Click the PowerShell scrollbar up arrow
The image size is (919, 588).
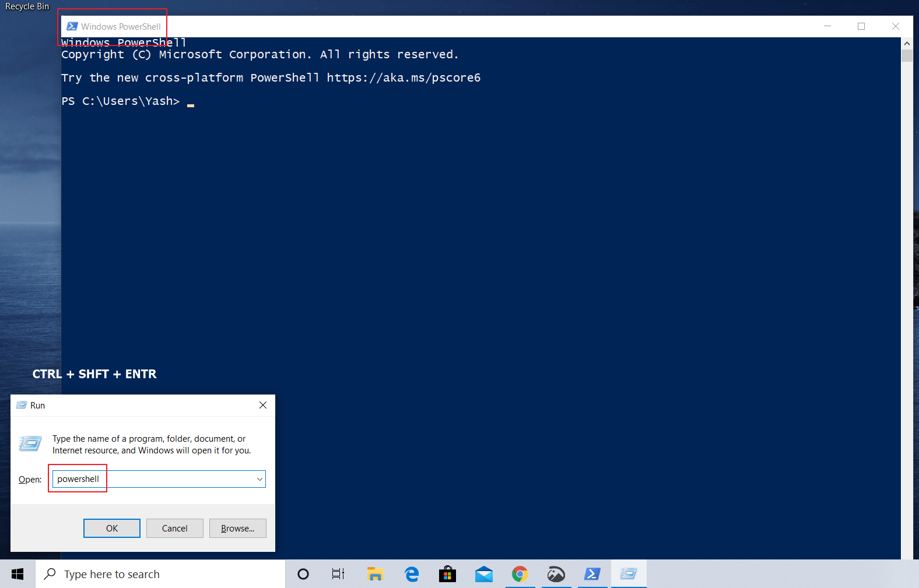click(907, 43)
